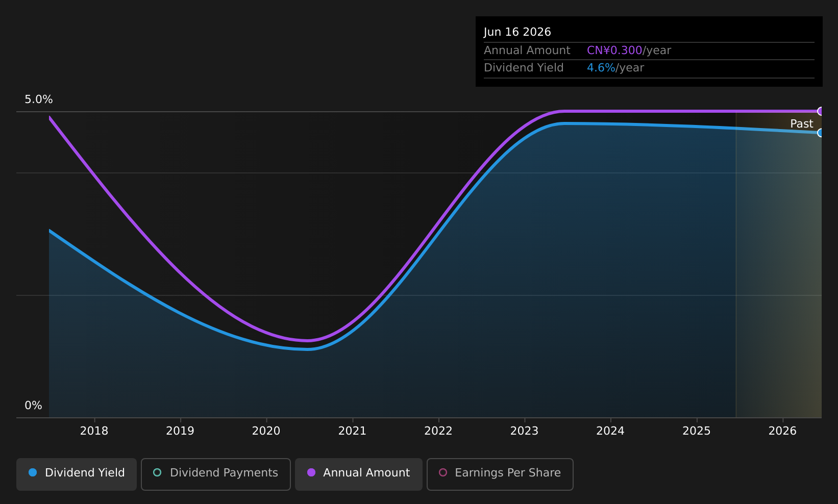This screenshot has width=838, height=504.
Task: Click the 4.6%/year tooltip value
Action: click(615, 68)
